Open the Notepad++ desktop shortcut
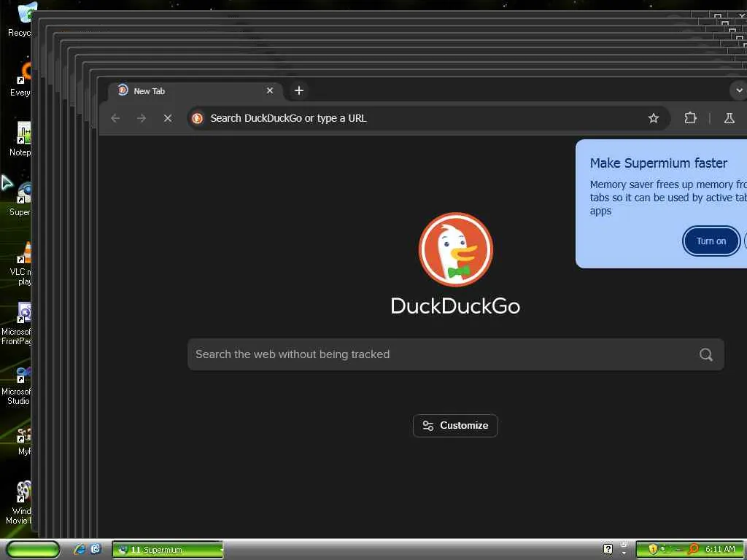 pyautogui.click(x=20, y=139)
